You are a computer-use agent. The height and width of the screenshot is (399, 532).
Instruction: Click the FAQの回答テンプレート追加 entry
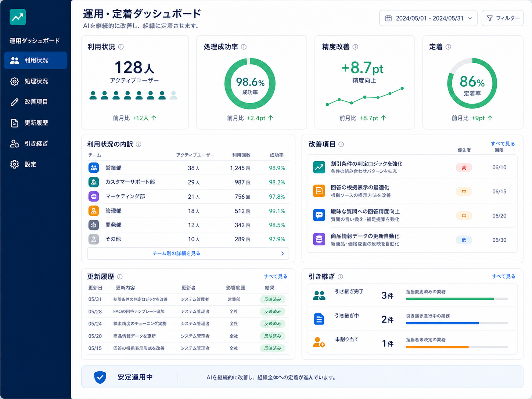point(139,312)
